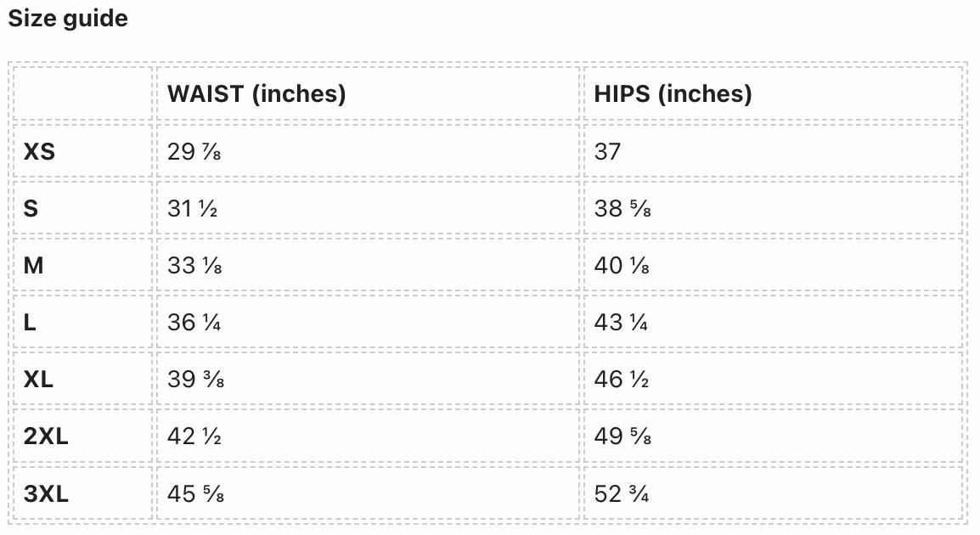This screenshot has height=535, width=980.
Task: Click the M waist value 33 ⅛
Action: point(195,265)
